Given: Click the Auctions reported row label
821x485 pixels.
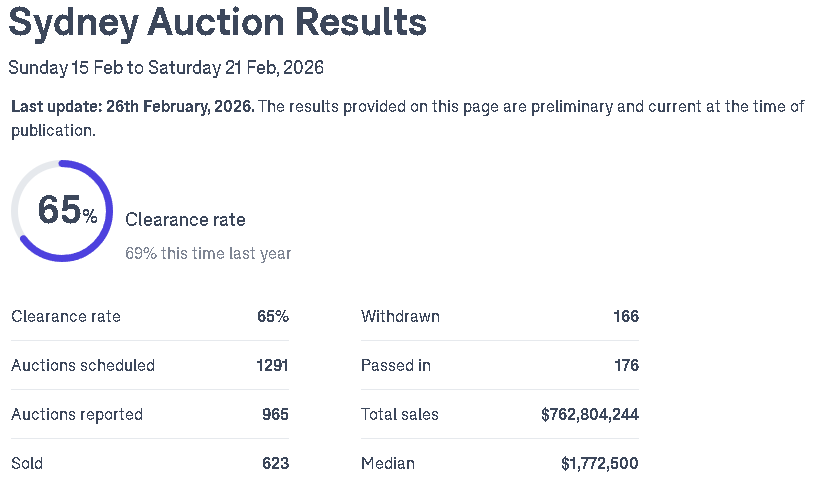Looking at the screenshot, I should tap(77, 414).
